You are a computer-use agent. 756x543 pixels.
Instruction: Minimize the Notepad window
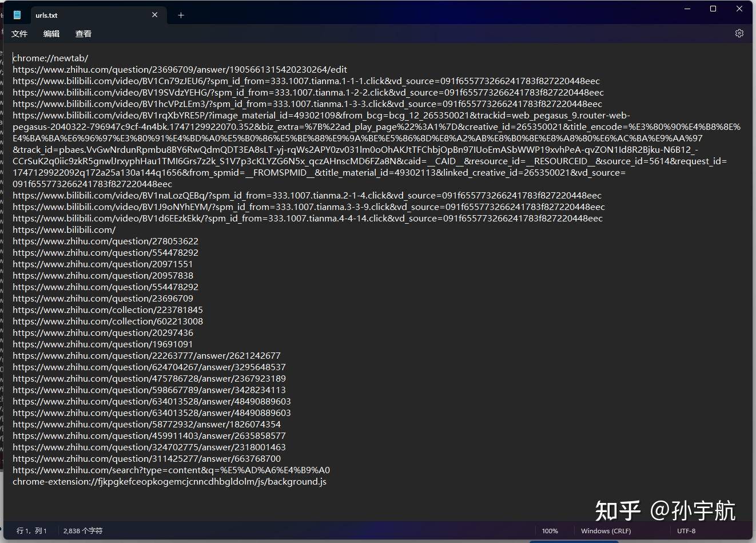(687, 9)
